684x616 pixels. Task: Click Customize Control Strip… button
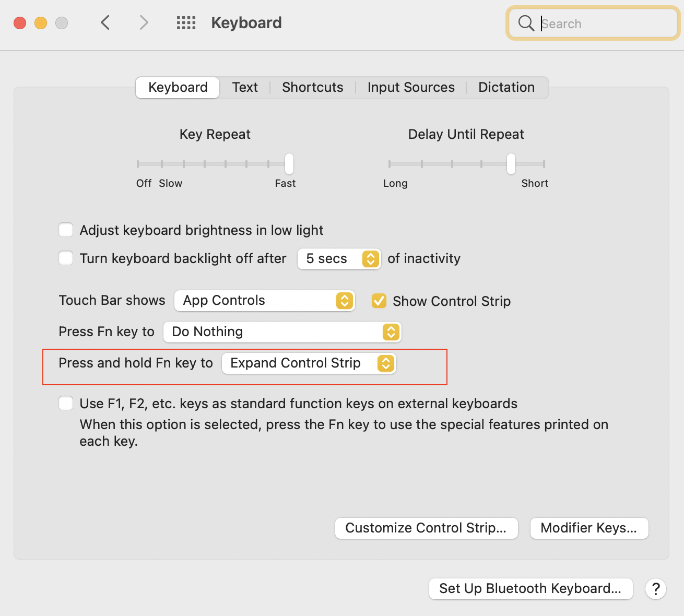pos(426,528)
